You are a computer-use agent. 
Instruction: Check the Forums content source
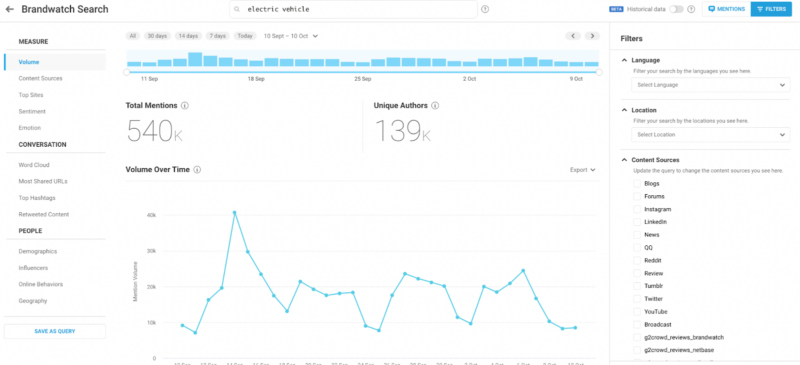pos(637,196)
